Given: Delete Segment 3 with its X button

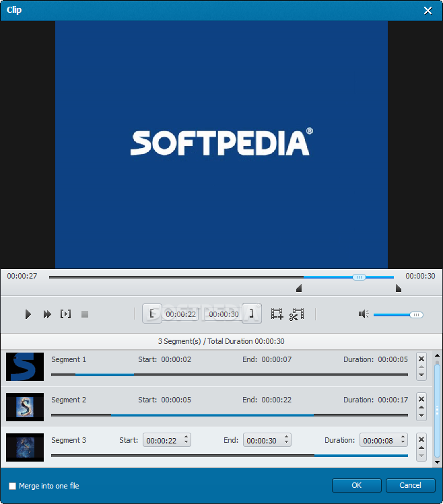Looking at the screenshot, I should 421,439.
